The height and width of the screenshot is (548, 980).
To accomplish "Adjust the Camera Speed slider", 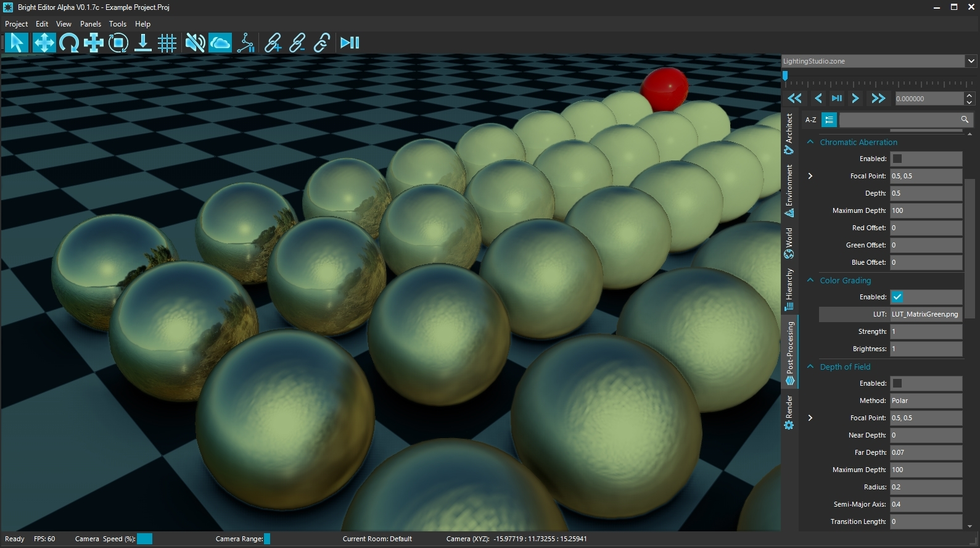I will (144, 539).
